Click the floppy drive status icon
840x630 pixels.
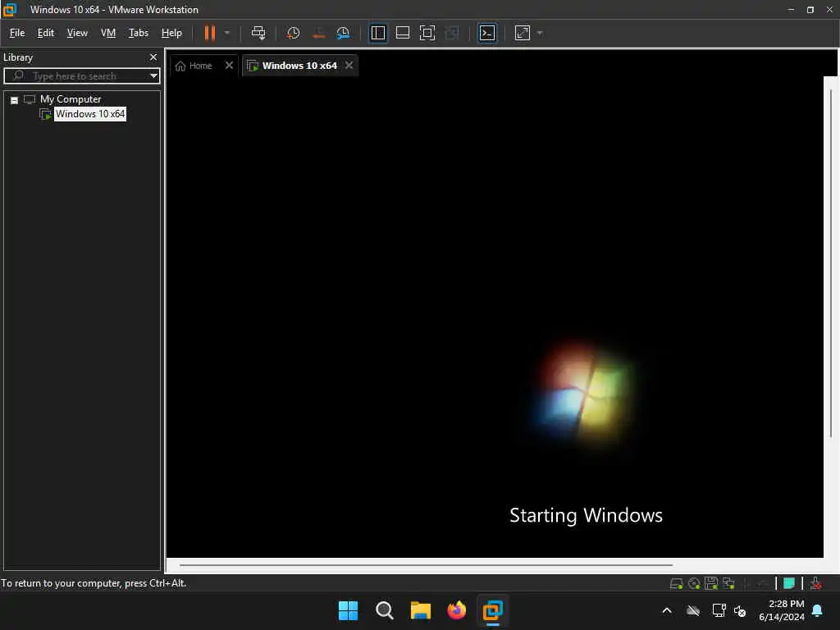[x=711, y=584]
